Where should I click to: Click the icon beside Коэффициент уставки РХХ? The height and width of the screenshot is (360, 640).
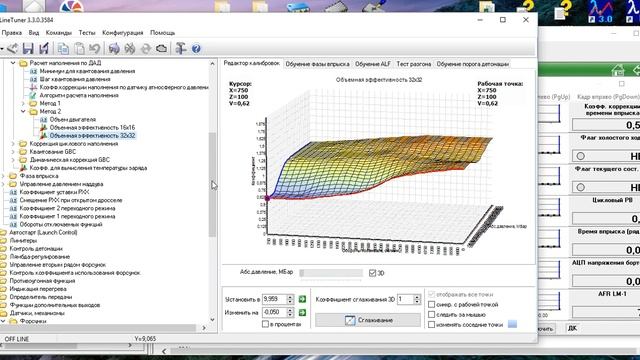tap(13, 192)
